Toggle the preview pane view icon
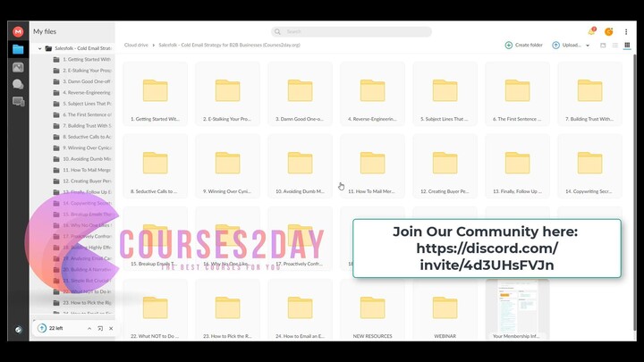Image resolution: width=644 pixels, height=362 pixels. [603, 45]
